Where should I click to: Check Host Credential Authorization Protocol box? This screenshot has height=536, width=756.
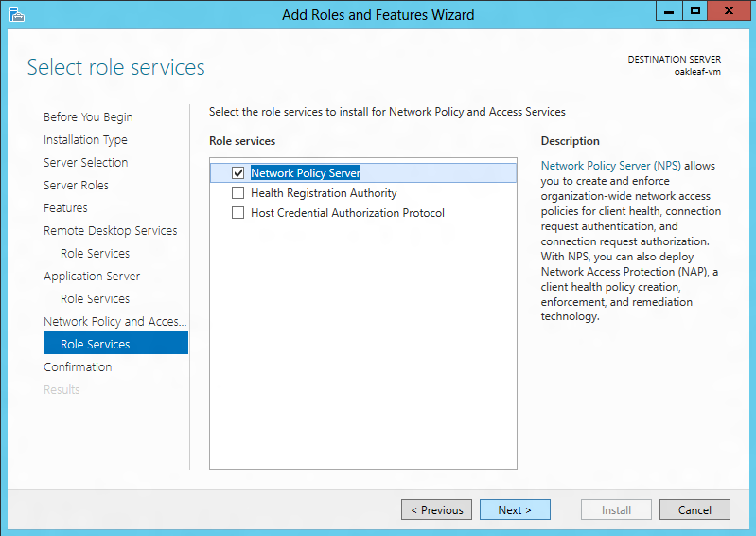pos(237,213)
